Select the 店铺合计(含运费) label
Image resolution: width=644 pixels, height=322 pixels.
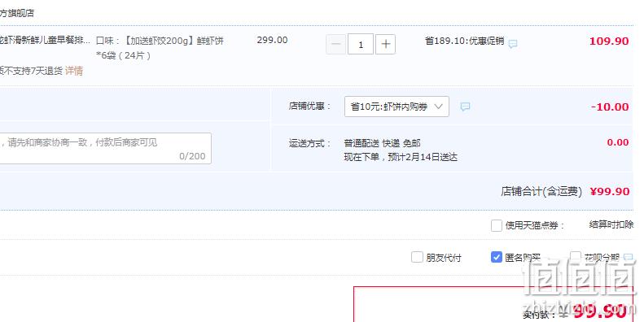[541, 192]
